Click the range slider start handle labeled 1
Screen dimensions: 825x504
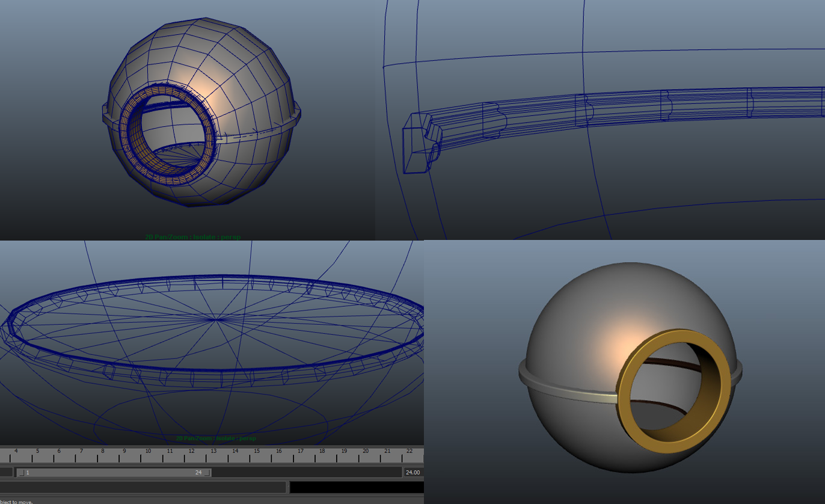(x=24, y=472)
